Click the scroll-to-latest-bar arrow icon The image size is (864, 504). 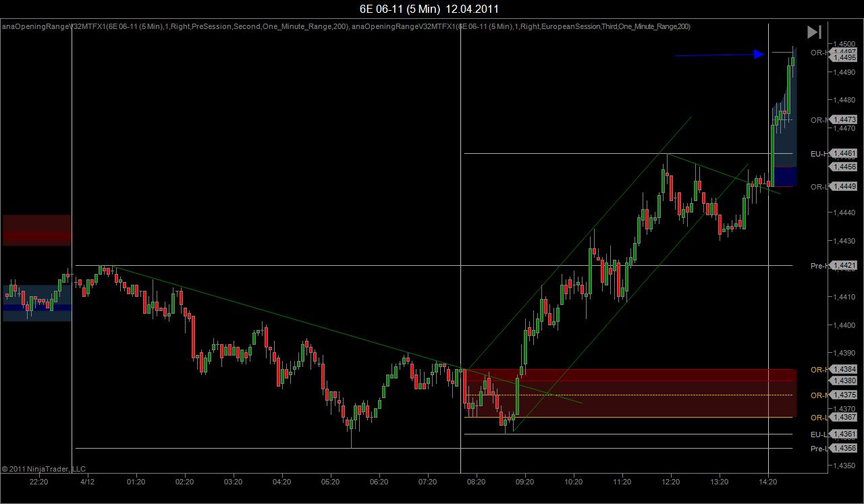tap(814, 32)
